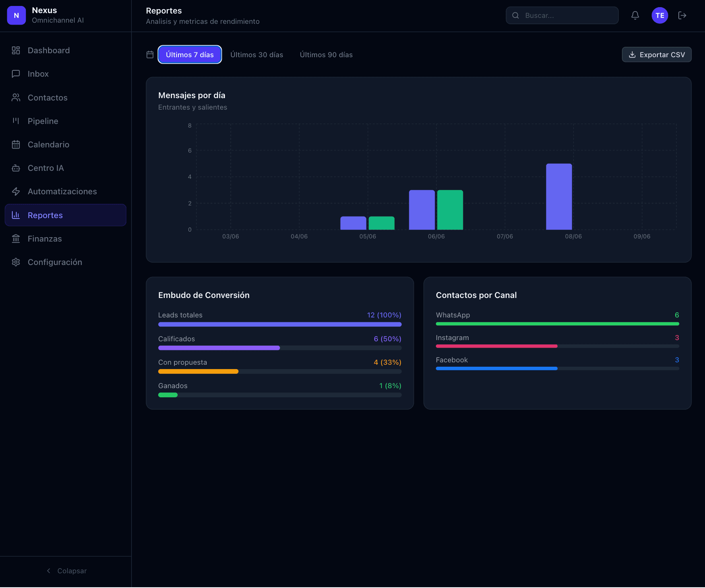
Task: Click the calendar icon beside date filters
Action: click(150, 55)
